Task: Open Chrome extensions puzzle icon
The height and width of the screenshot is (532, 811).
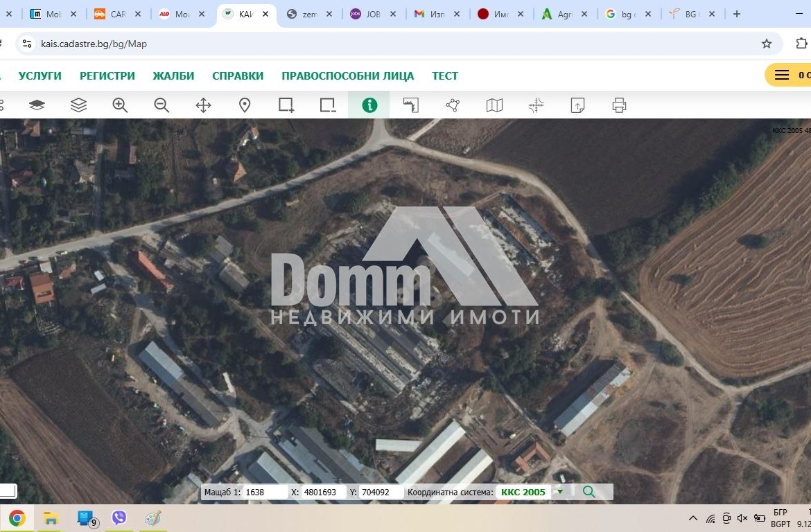Action: click(801, 44)
